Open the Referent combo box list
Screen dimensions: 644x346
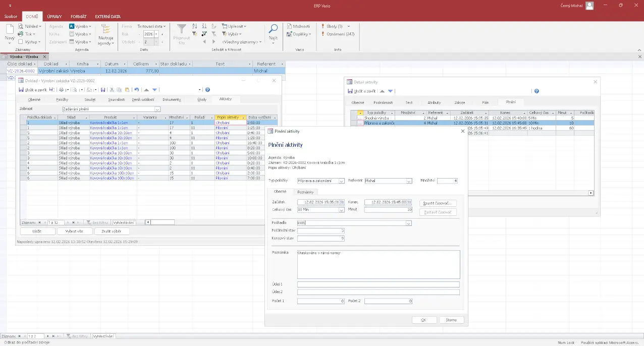coord(409,181)
